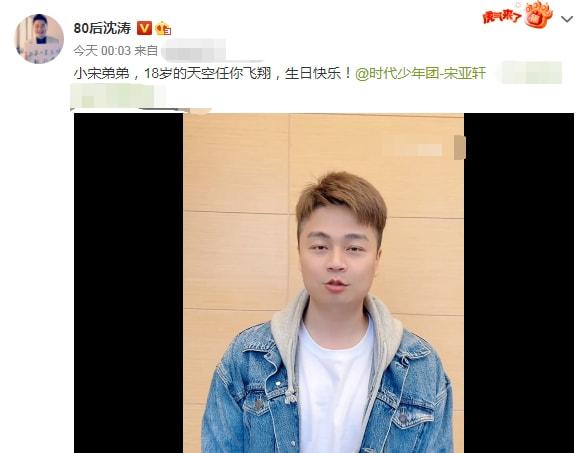Click the post text 小宋弟弟

[x=102, y=73]
